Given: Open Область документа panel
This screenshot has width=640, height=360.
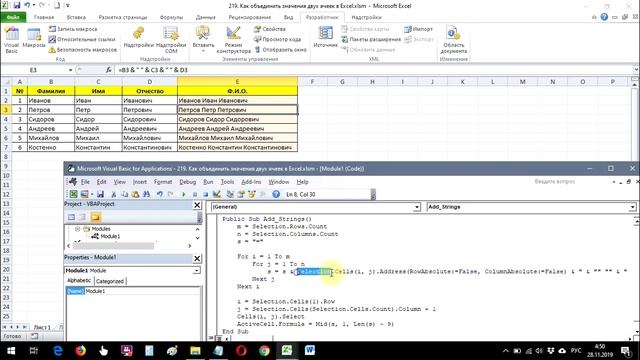Looking at the screenshot, I should pos(453,40).
